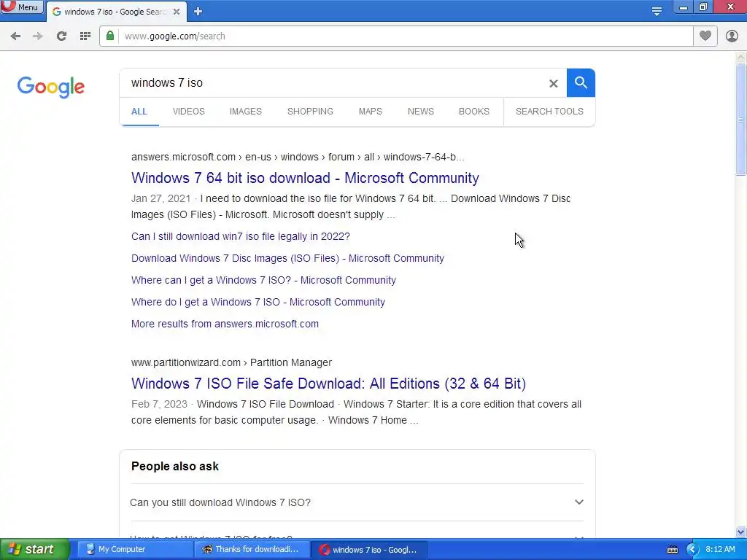Close the windows 7 iso browser tab

pyautogui.click(x=177, y=12)
